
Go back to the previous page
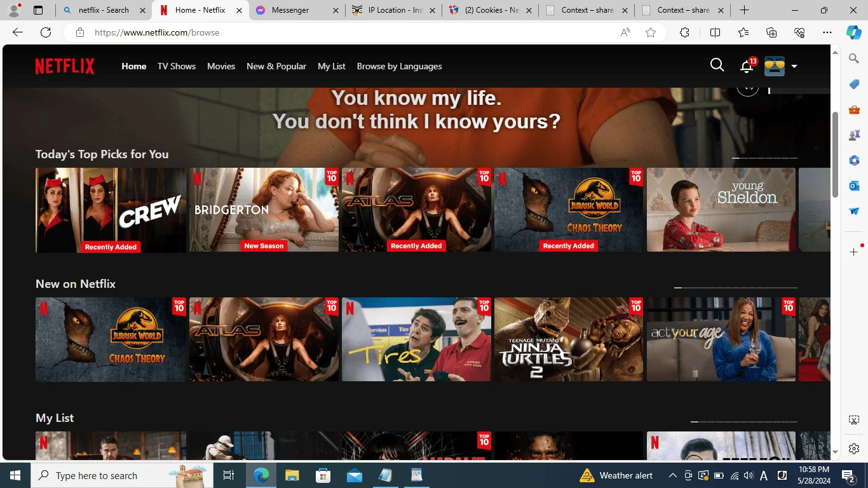coord(18,32)
